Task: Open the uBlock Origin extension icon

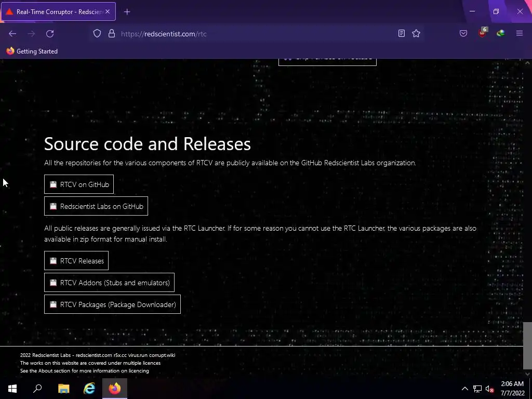Action: [483, 33]
